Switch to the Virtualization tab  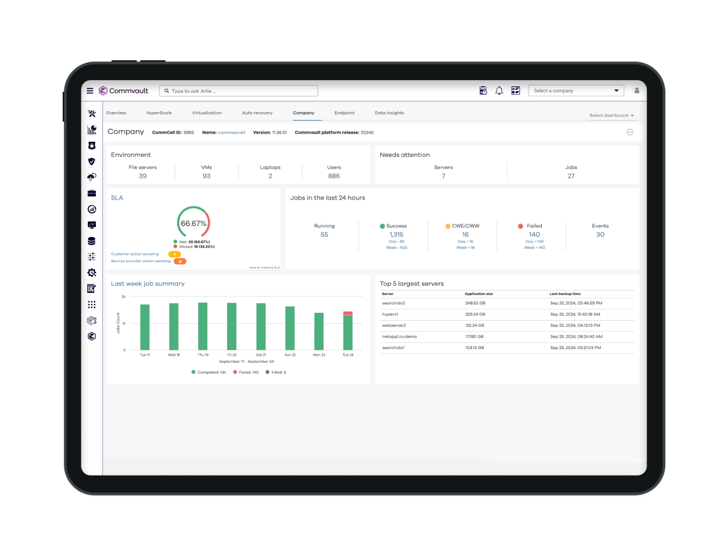[207, 113]
